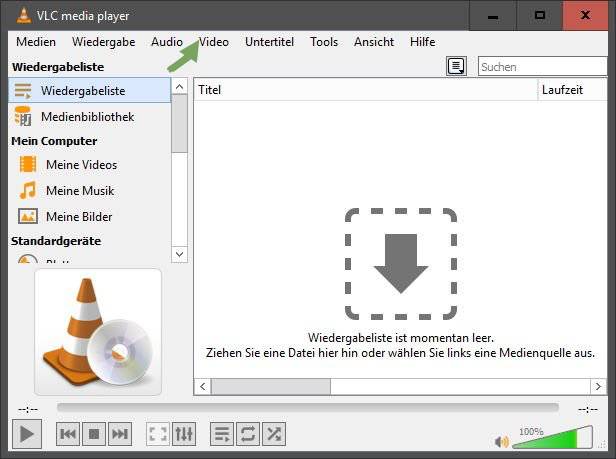This screenshot has width=616, height=459.
Task: Stop playback with the stop button
Action: tap(94, 434)
